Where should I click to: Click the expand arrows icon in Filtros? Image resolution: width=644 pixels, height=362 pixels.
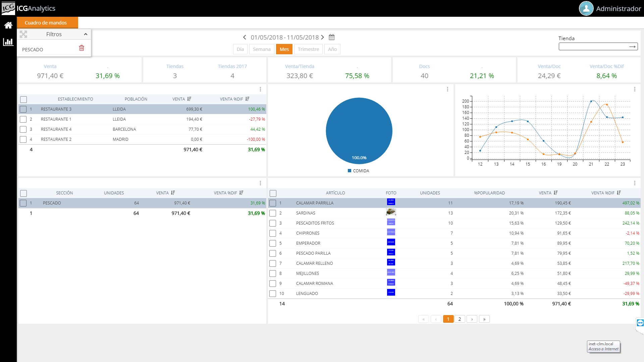tap(23, 34)
